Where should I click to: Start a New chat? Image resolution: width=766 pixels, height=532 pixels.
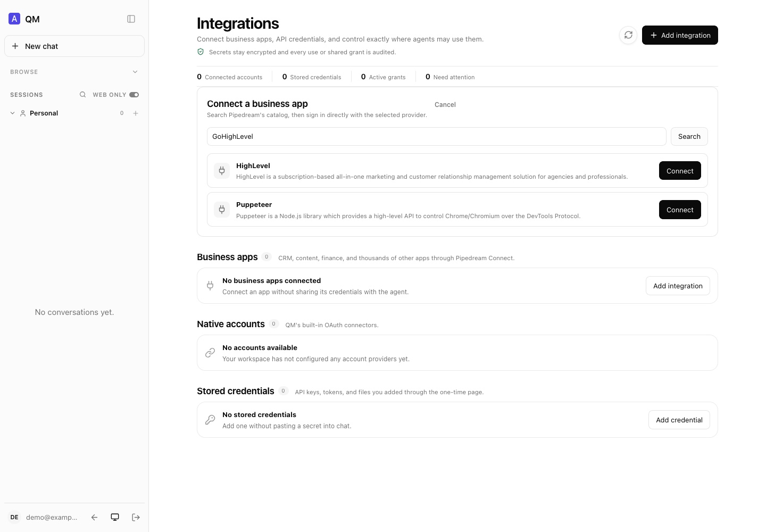pos(74,46)
